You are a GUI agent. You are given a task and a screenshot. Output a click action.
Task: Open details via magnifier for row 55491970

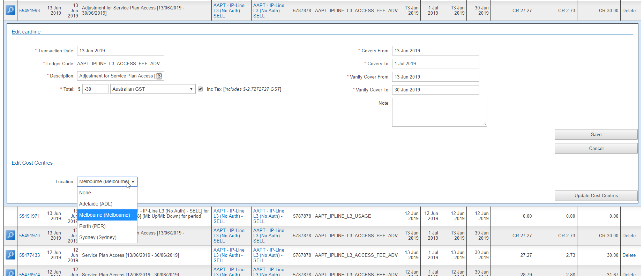tap(10, 236)
